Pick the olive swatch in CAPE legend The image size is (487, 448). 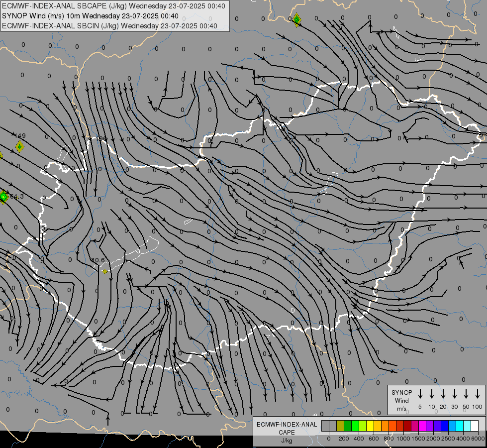pos(340,426)
